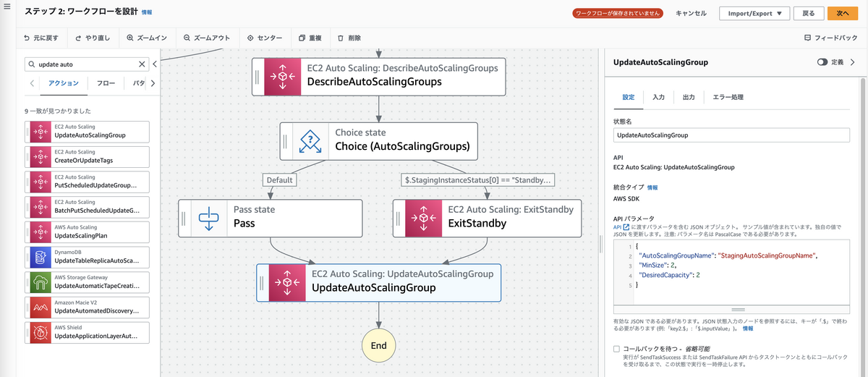Zoom in with ズームイン
868x377 pixels.
[148, 38]
